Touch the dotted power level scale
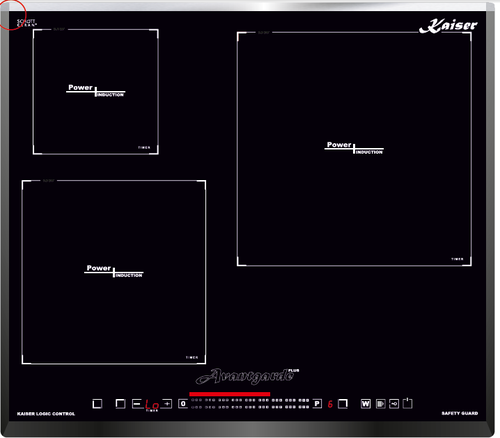 pos(250,403)
